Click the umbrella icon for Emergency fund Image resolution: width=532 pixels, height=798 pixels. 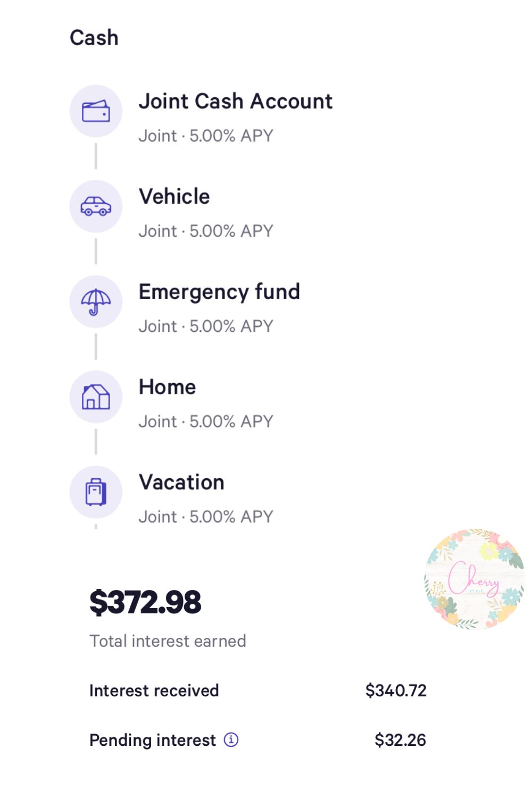(96, 302)
